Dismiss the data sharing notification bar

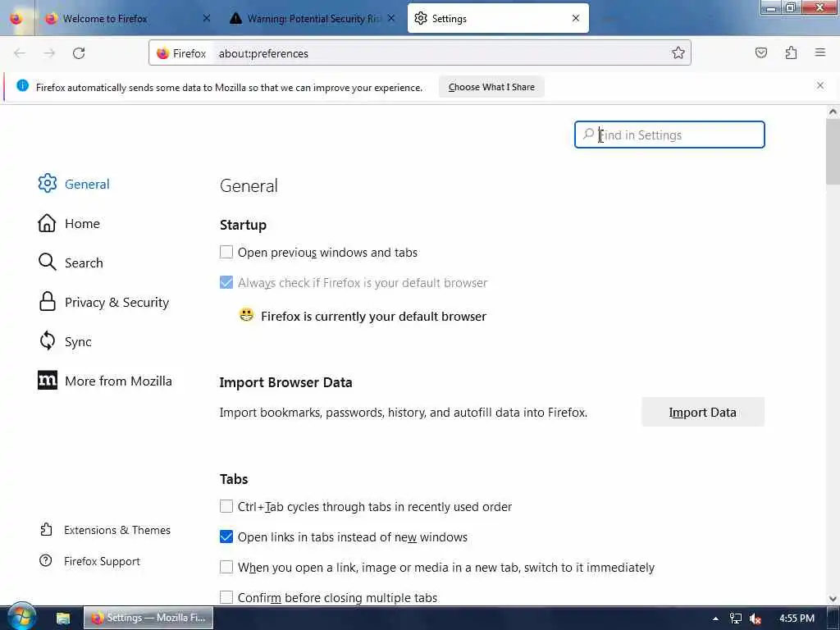pos(820,85)
